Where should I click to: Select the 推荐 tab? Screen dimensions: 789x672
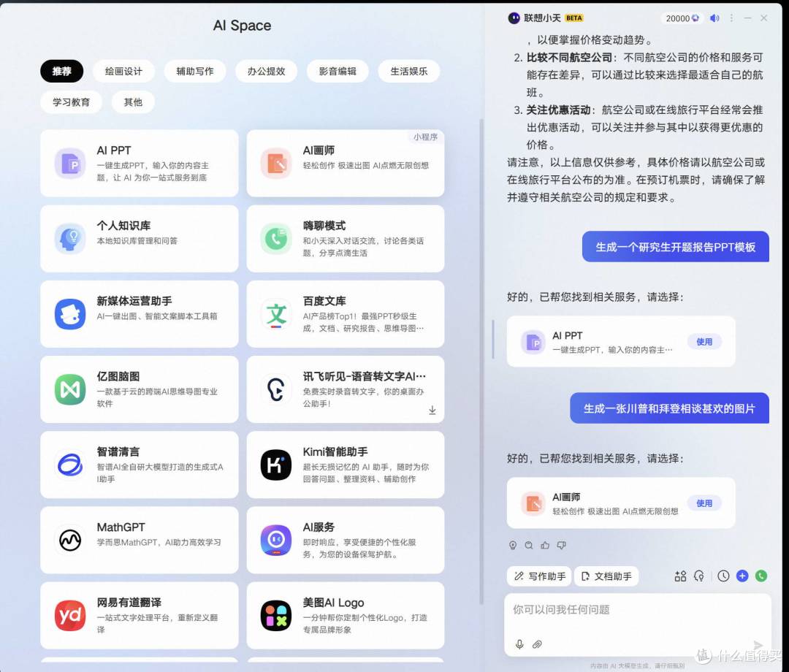[62, 72]
